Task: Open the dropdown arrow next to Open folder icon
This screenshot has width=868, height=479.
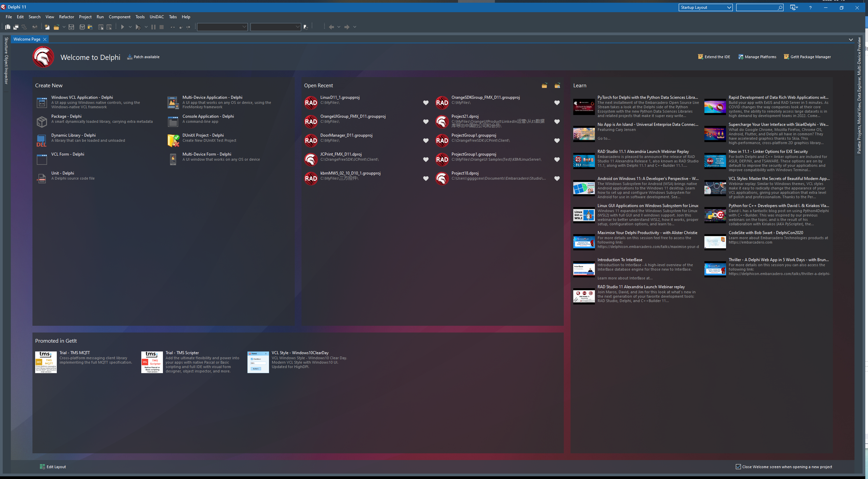Action: [x=64, y=27]
